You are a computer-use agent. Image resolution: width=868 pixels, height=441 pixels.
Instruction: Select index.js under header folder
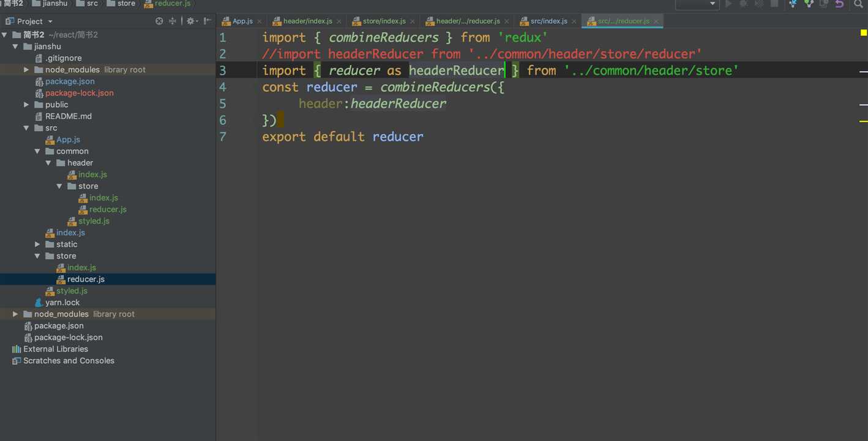[92, 175]
